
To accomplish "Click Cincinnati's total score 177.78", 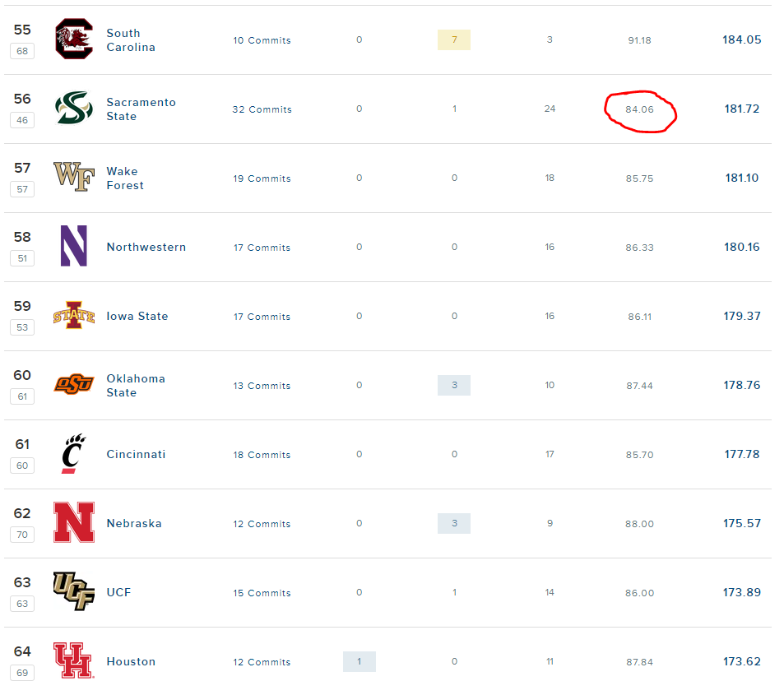I will tap(742, 454).
